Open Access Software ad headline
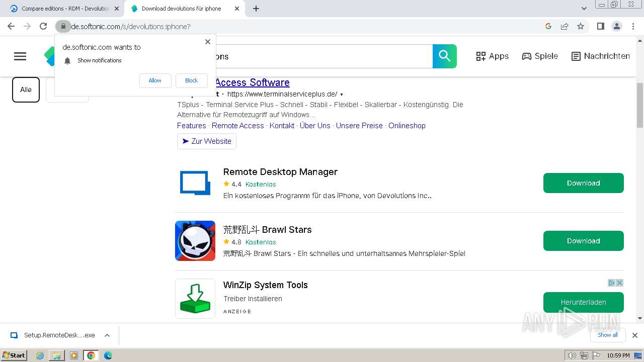Image resolution: width=644 pixels, height=362 pixels. coord(252,82)
